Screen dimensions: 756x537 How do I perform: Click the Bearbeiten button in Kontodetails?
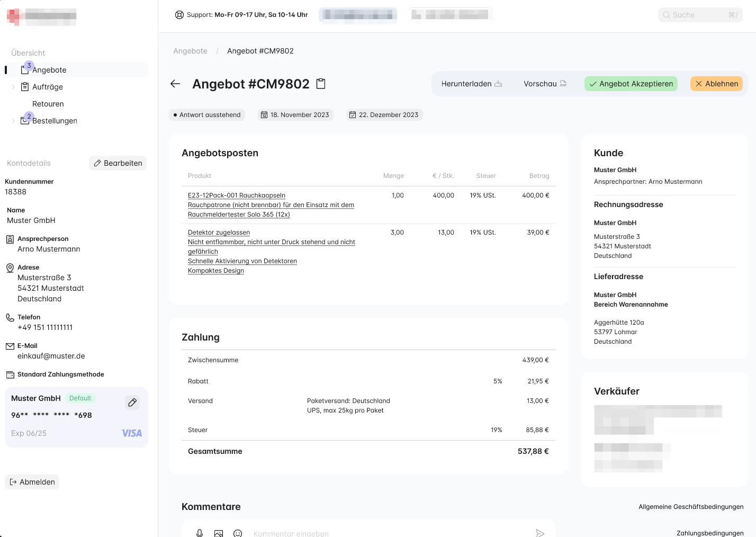tap(118, 163)
